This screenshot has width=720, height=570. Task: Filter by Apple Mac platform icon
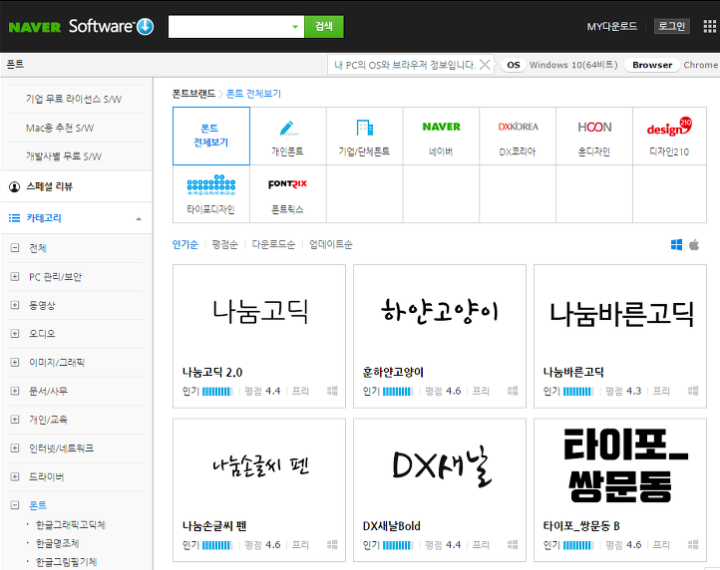[x=694, y=245]
